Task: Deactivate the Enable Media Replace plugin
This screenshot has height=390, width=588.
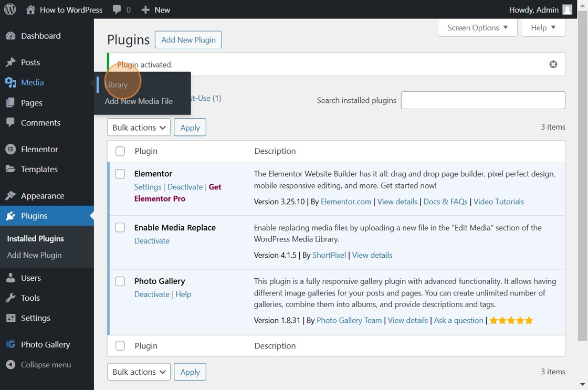Action: 152,241
